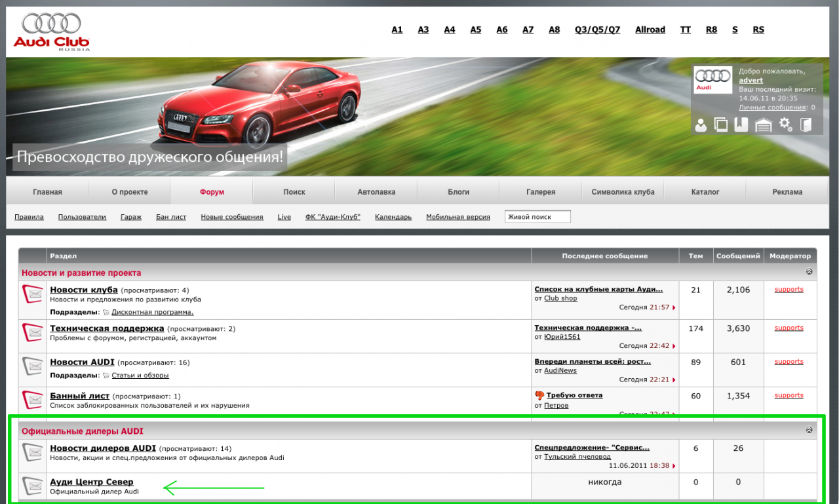Open the Live submenu link
The width and height of the screenshot is (839, 504).
[284, 217]
